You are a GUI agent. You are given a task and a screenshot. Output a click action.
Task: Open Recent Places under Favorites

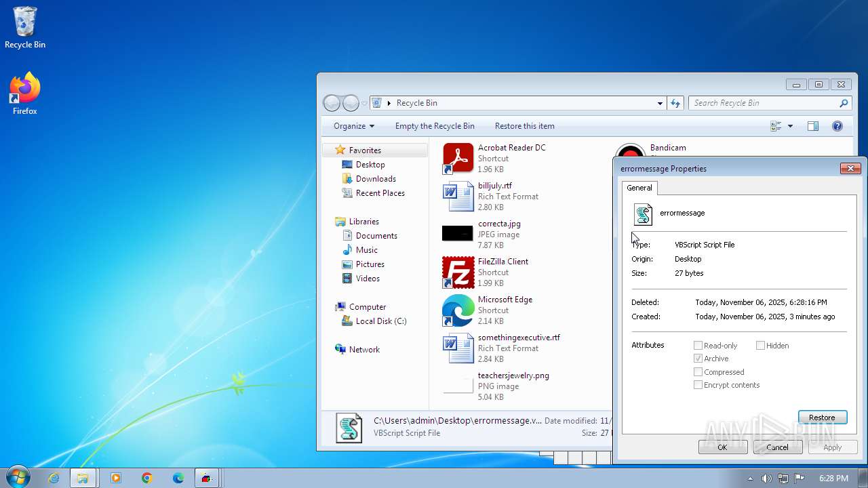380,193
